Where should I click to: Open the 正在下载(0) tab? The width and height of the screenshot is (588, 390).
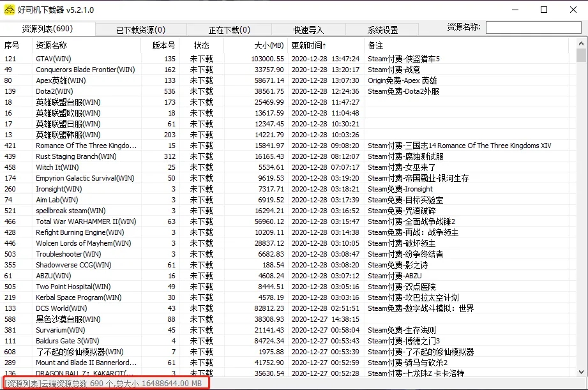[x=229, y=29]
